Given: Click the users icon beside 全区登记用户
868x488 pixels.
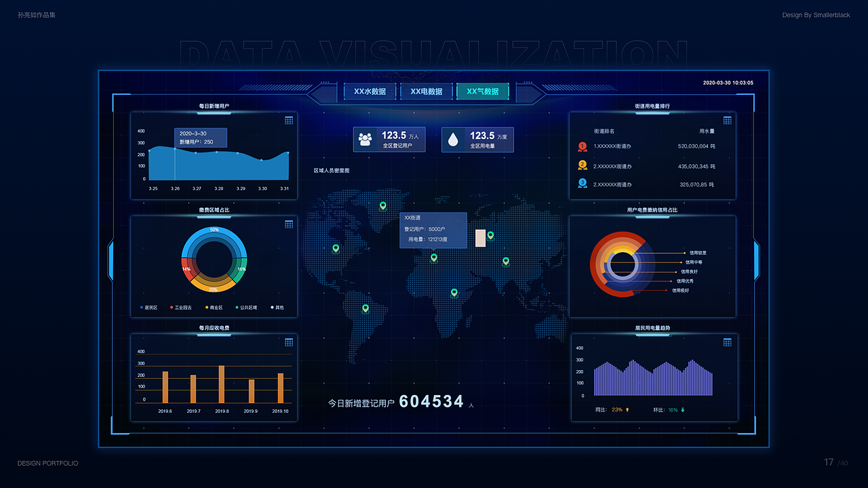Looking at the screenshot, I should point(366,140).
